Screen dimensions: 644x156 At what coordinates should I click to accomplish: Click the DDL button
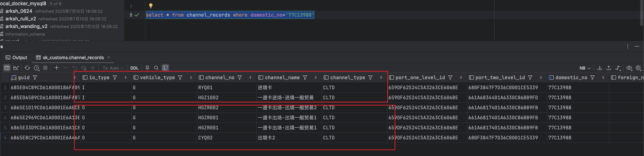[134, 68]
